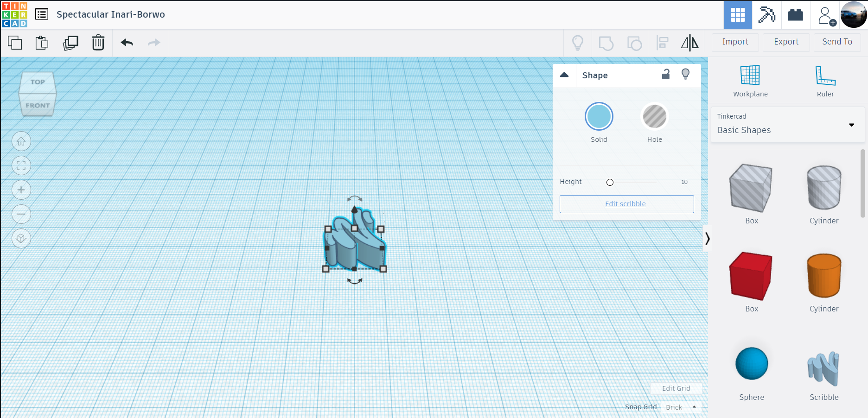Click the Home view button

click(x=21, y=141)
